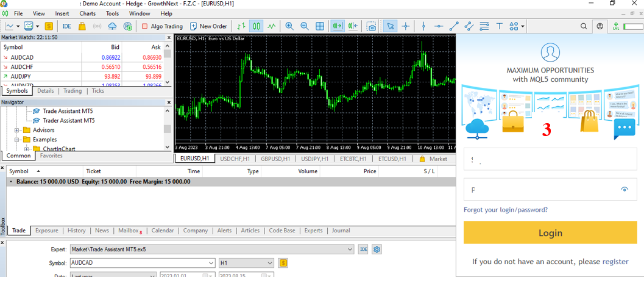The width and height of the screenshot is (644, 294).
Task: Close the Market Watch panel
Action: (x=168, y=37)
